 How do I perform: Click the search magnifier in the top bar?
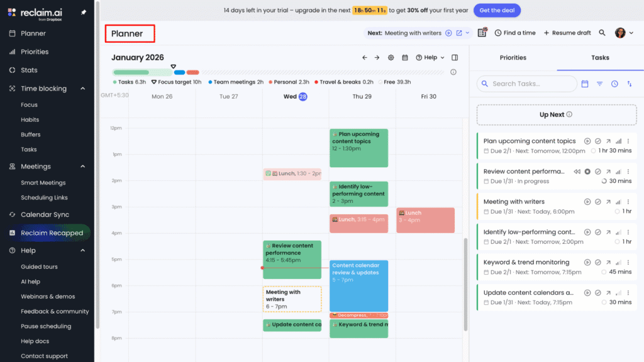tap(602, 32)
